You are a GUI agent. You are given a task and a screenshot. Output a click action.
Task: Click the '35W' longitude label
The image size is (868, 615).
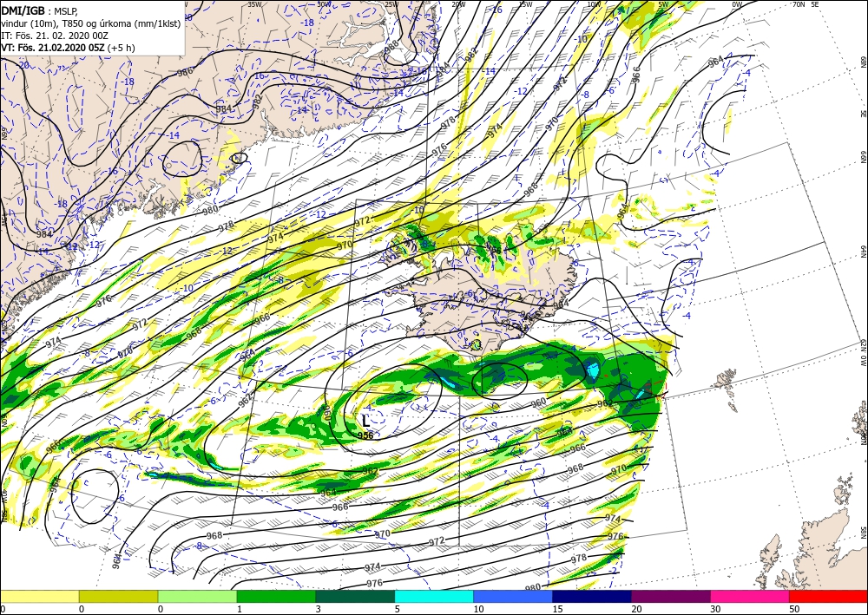(x=255, y=4)
